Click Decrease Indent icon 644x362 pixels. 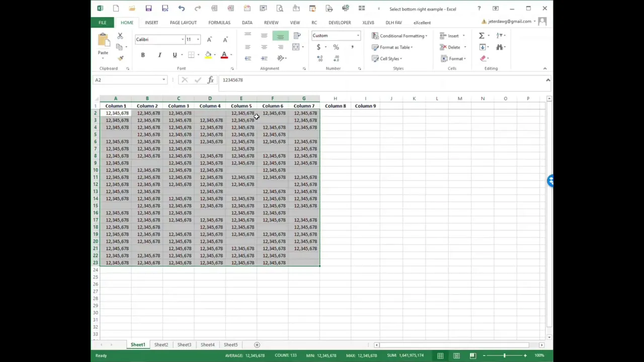click(248, 58)
